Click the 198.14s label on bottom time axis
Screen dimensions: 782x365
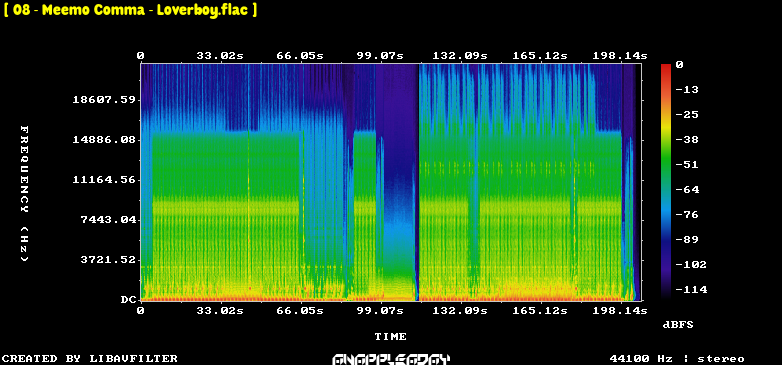click(x=620, y=311)
